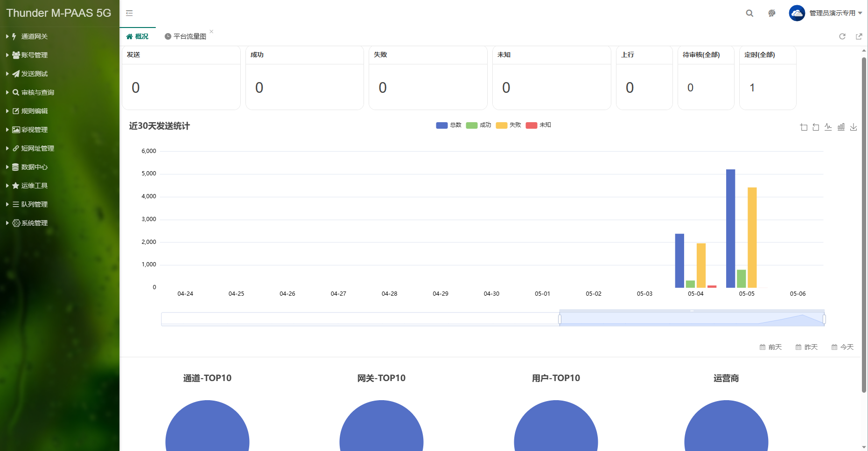Show statistics for 前天
Image resolution: width=868 pixels, height=451 pixels.
[770, 347]
